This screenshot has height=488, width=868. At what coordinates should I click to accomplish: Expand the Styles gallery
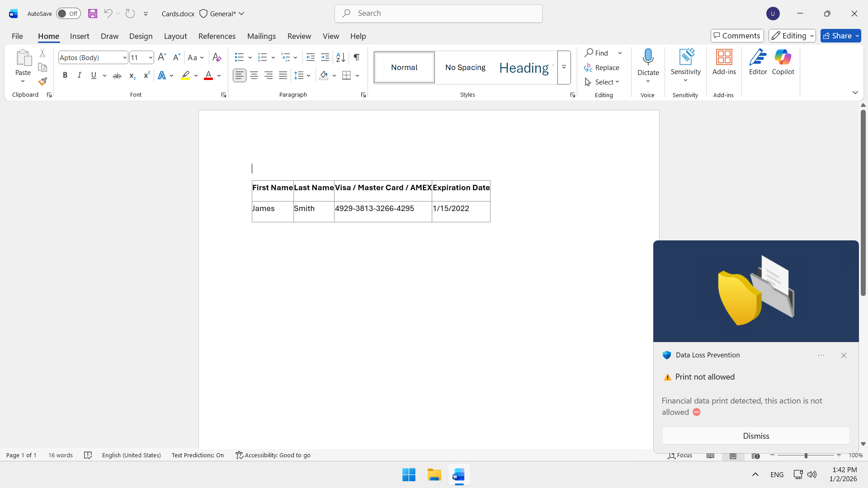pyautogui.click(x=564, y=67)
